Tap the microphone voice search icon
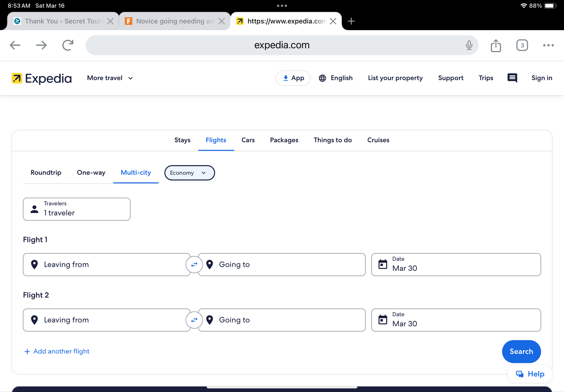 tap(469, 45)
